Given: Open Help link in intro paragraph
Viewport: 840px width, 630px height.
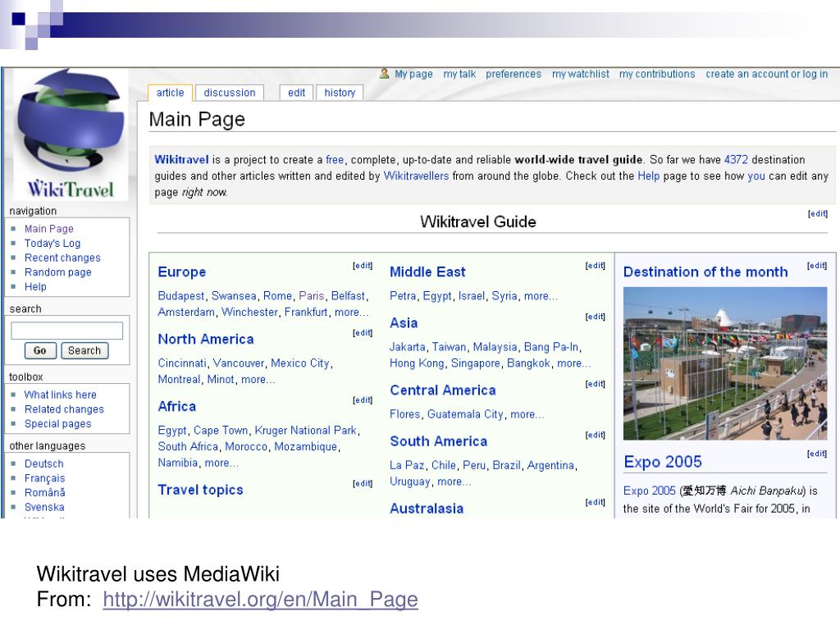Looking at the screenshot, I should click(x=648, y=176).
